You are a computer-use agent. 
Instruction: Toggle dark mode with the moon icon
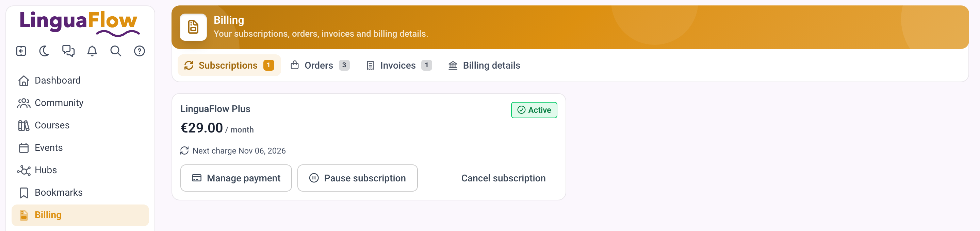pyautogui.click(x=45, y=51)
